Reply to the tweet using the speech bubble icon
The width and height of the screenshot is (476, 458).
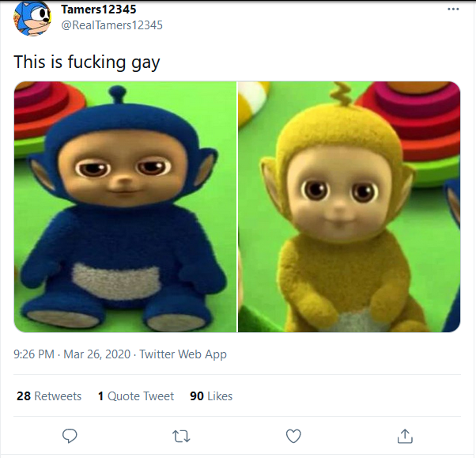(x=70, y=436)
